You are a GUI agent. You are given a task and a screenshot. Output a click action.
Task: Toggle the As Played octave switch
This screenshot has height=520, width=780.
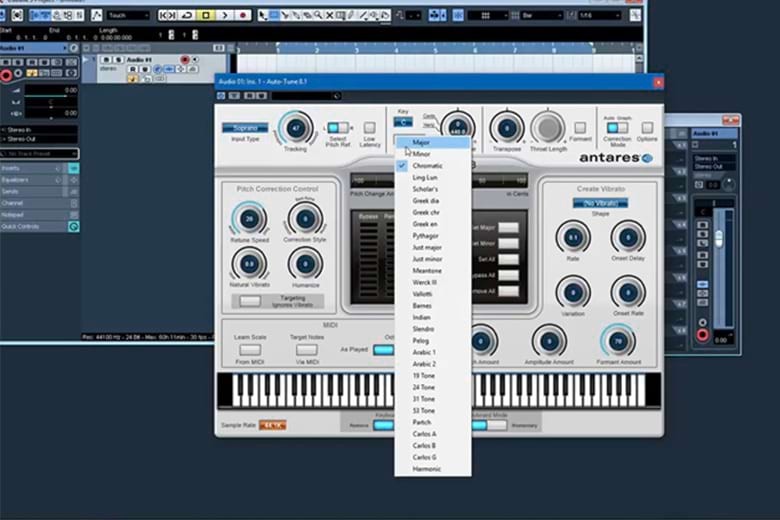(384, 350)
